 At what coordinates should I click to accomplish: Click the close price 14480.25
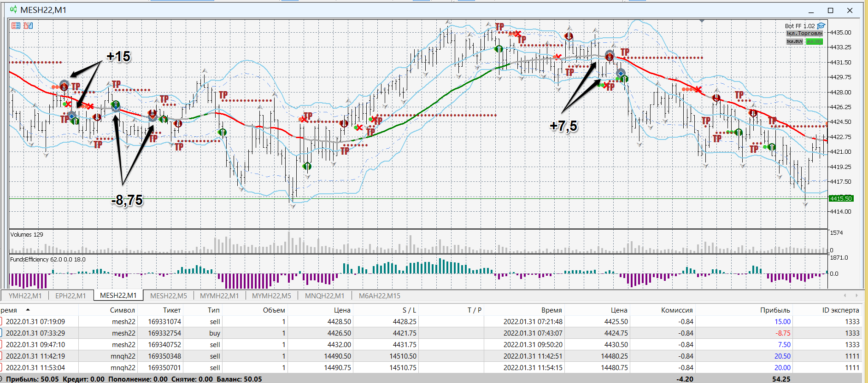614,356
